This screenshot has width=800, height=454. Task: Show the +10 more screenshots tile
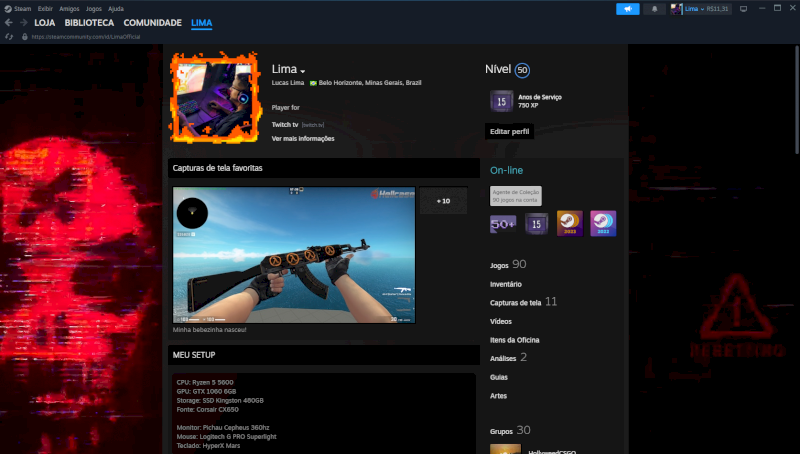[x=443, y=201]
